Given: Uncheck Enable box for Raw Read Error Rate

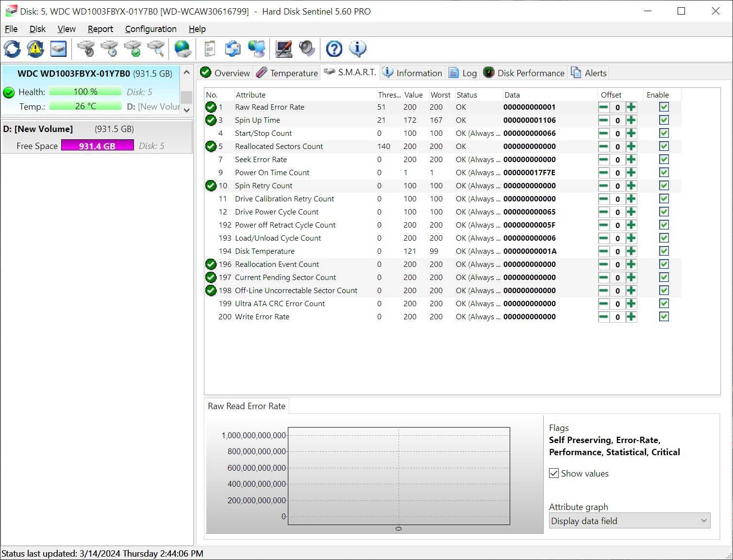Looking at the screenshot, I should (x=664, y=107).
